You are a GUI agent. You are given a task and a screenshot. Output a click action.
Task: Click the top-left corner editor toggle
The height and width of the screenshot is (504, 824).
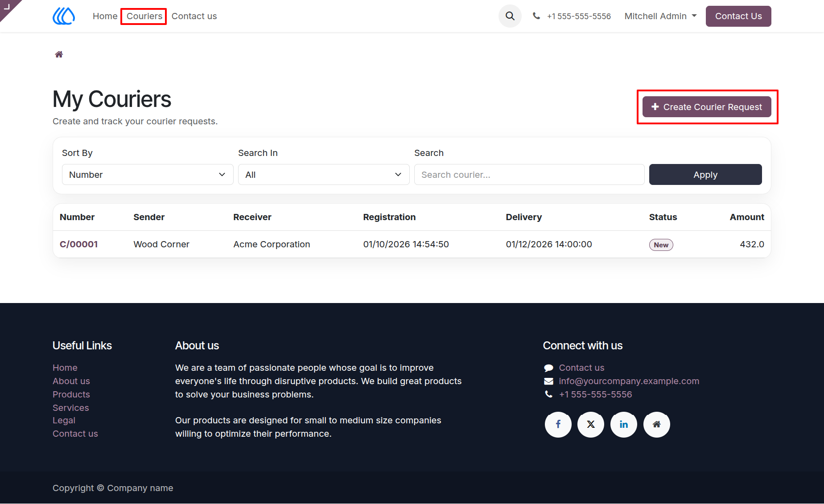coord(8,7)
